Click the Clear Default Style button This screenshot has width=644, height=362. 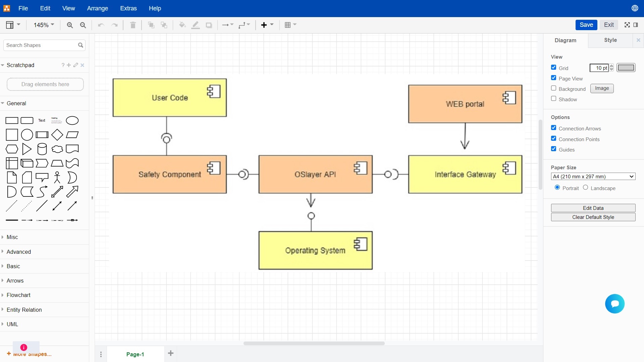pos(593,217)
